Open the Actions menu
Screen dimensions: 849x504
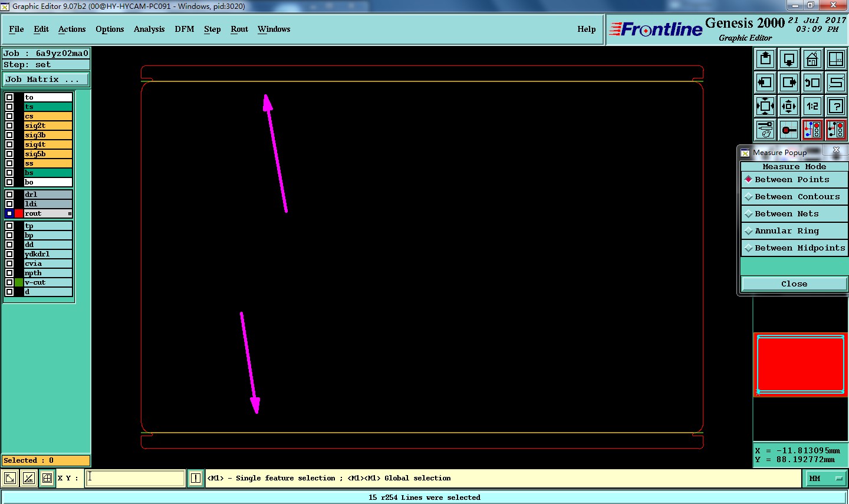click(72, 29)
